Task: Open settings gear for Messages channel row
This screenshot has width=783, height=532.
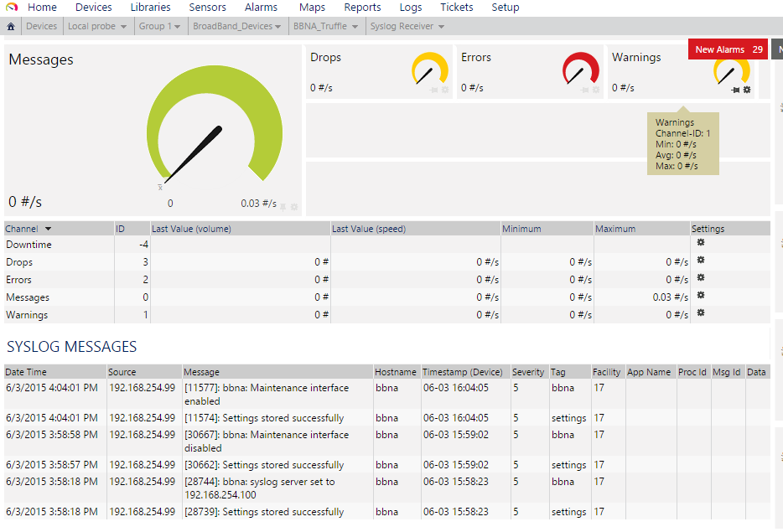Action: click(701, 295)
